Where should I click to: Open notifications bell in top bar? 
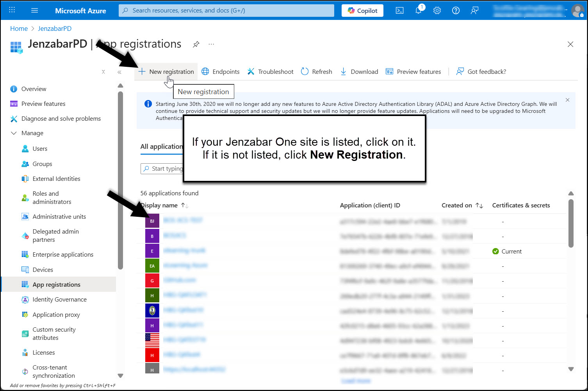pos(418,10)
